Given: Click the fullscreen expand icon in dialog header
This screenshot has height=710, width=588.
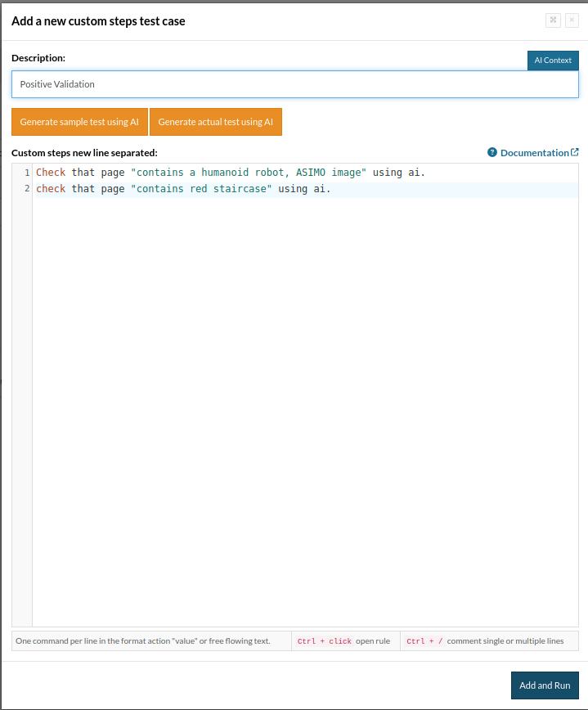Looking at the screenshot, I should coord(553,20).
